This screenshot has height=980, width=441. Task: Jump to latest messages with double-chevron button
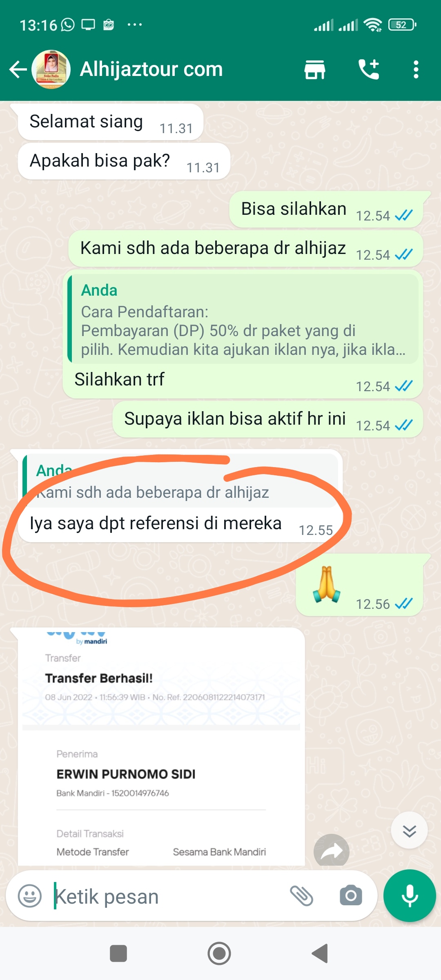coord(409,831)
